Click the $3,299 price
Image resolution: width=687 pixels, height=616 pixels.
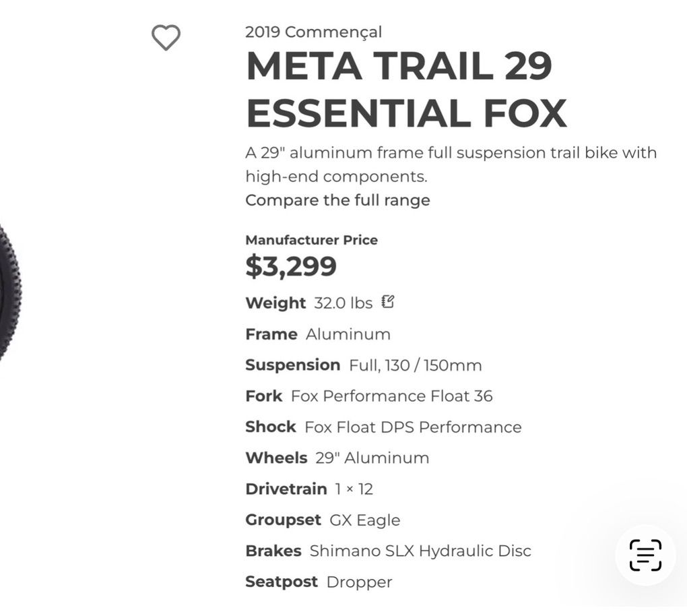pos(290,266)
